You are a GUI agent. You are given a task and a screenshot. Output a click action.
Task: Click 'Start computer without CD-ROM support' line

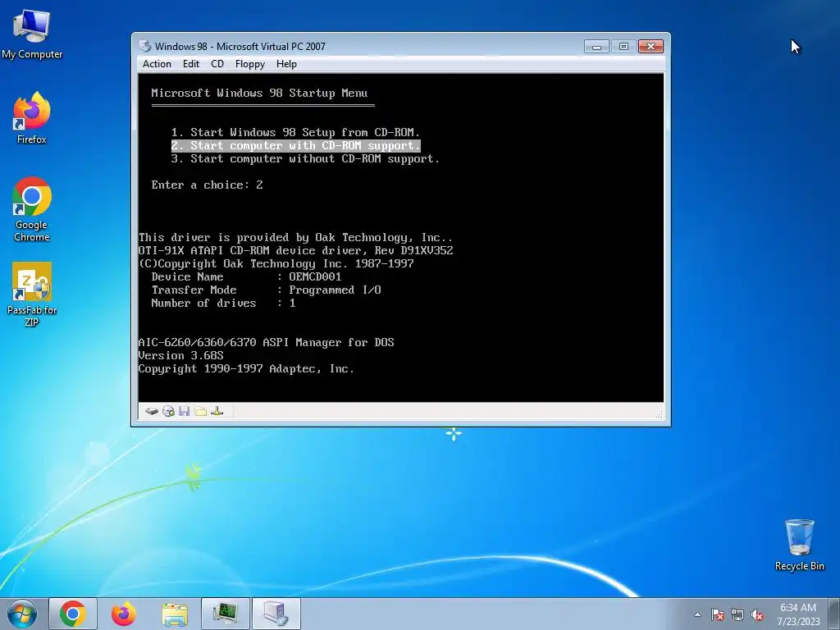[x=305, y=158]
